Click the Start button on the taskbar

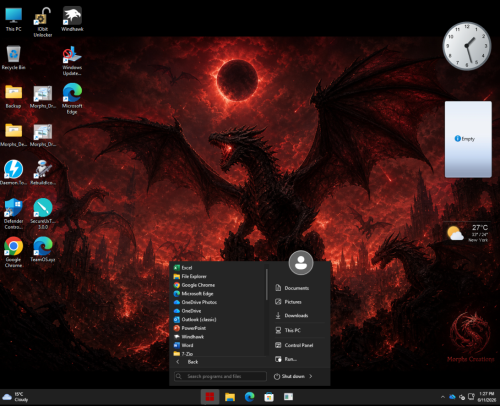tap(210, 397)
